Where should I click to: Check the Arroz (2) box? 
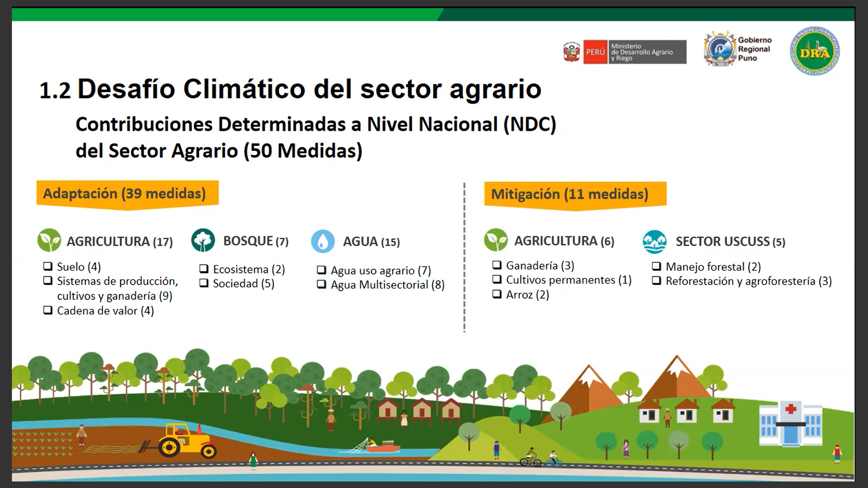497,294
